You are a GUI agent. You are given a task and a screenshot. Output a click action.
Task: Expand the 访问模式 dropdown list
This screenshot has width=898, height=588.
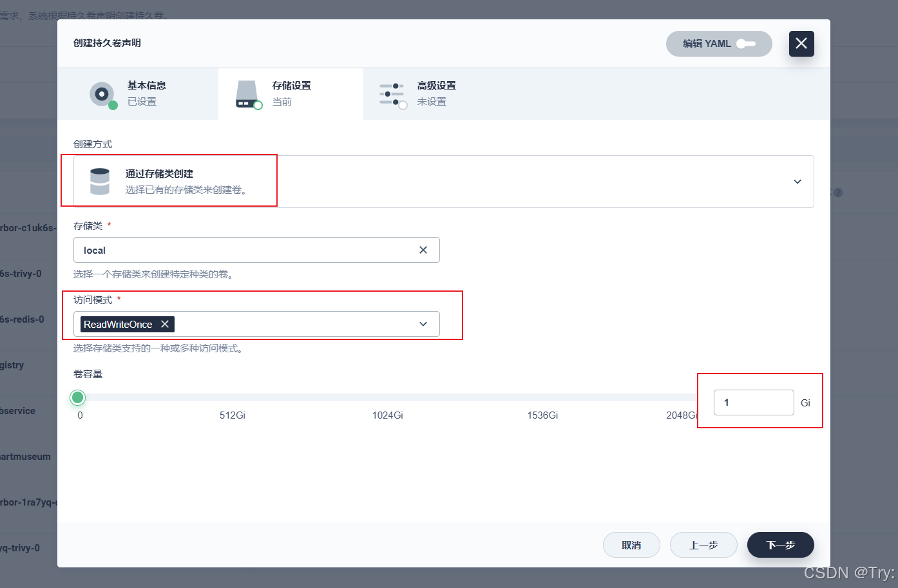[423, 324]
